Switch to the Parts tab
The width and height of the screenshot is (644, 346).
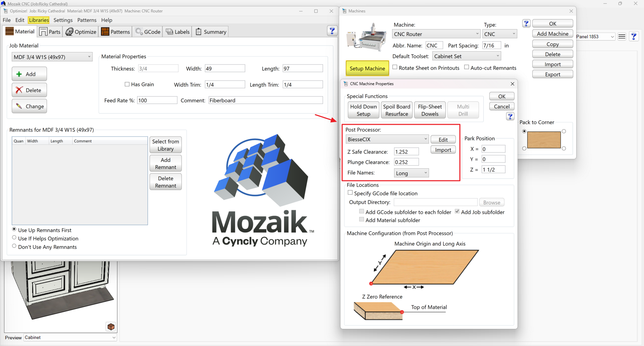tap(50, 32)
